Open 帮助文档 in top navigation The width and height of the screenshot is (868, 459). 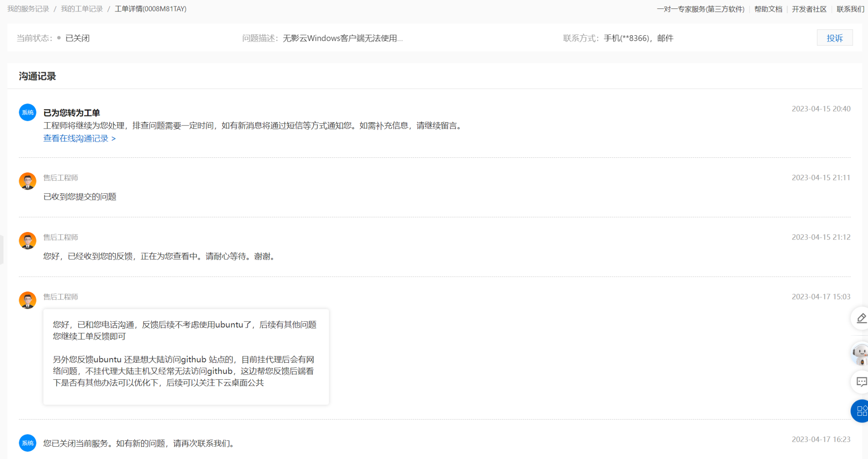[768, 9]
